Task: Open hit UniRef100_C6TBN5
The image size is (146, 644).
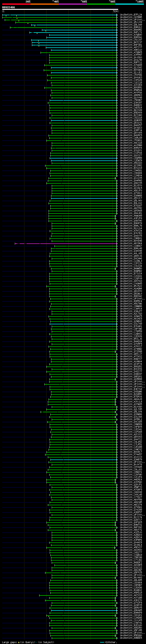Action: pyautogui.click(x=131, y=18)
